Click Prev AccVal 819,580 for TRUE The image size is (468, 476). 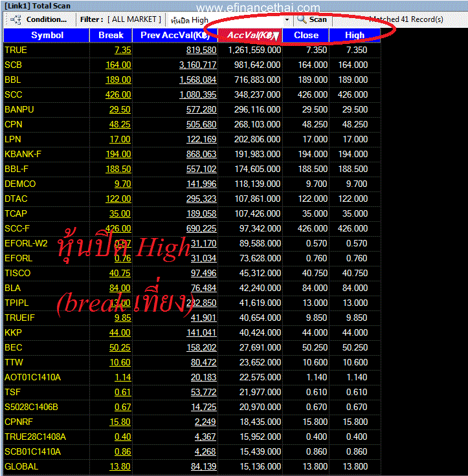[x=201, y=50]
